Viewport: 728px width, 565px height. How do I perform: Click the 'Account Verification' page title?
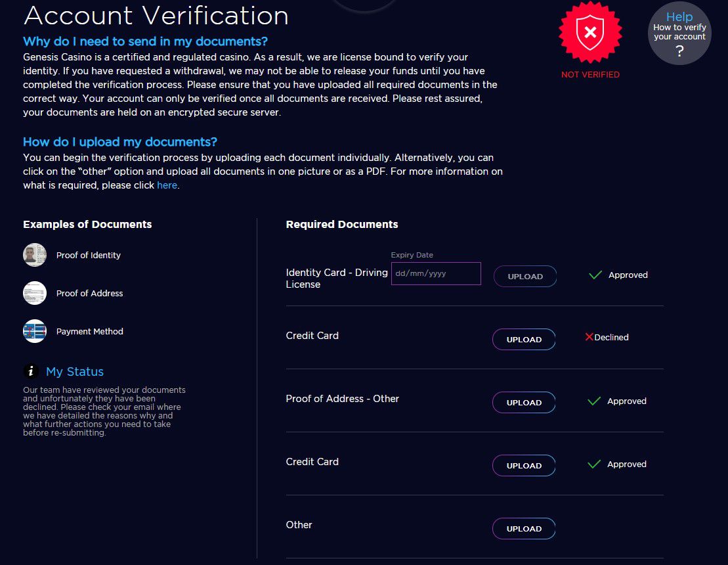click(x=156, y=15)
